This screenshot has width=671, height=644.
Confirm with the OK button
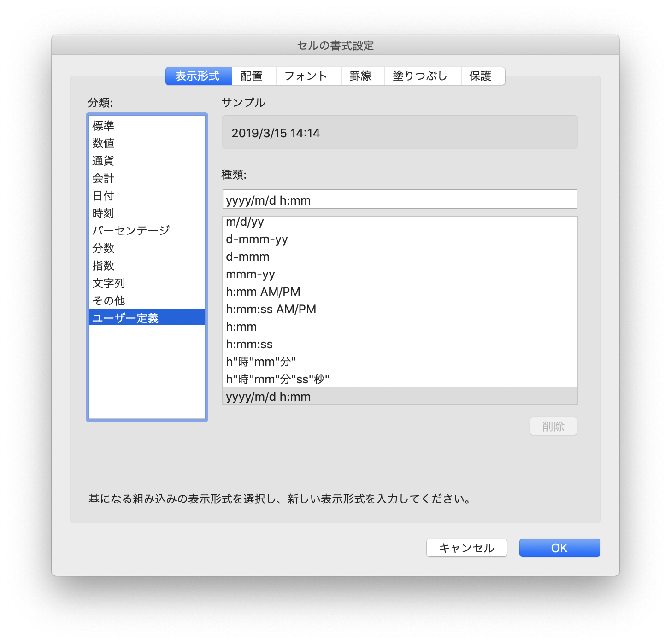560,548
